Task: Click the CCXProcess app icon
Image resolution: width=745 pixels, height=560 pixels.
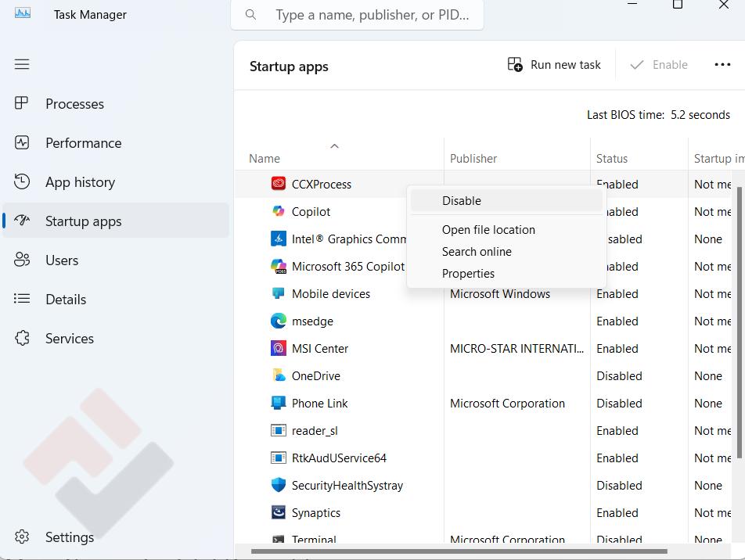Action: point(278,184)
